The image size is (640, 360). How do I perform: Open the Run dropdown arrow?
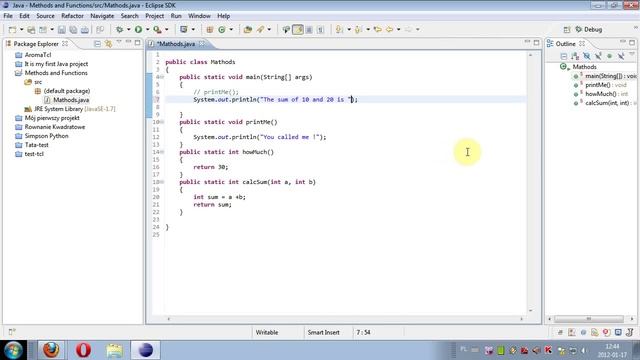(x=147, y=29)
